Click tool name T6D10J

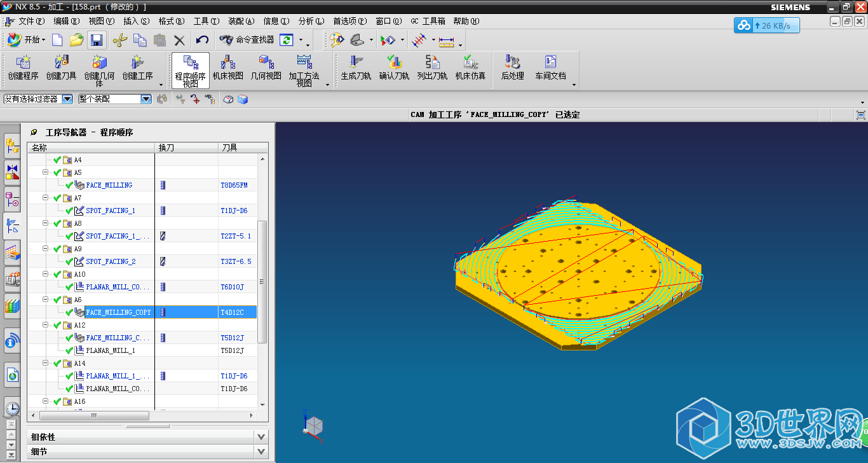(x=232, y=287)
